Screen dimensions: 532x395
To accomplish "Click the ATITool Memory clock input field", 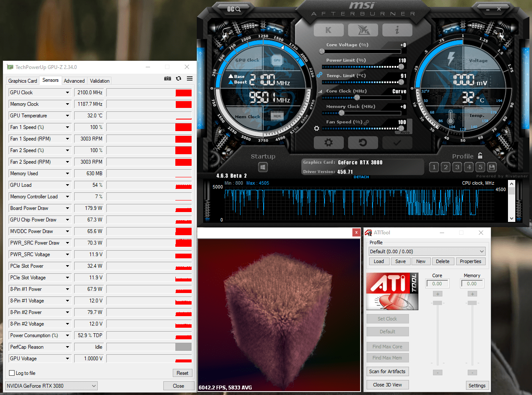I will [x=472, y=284].
